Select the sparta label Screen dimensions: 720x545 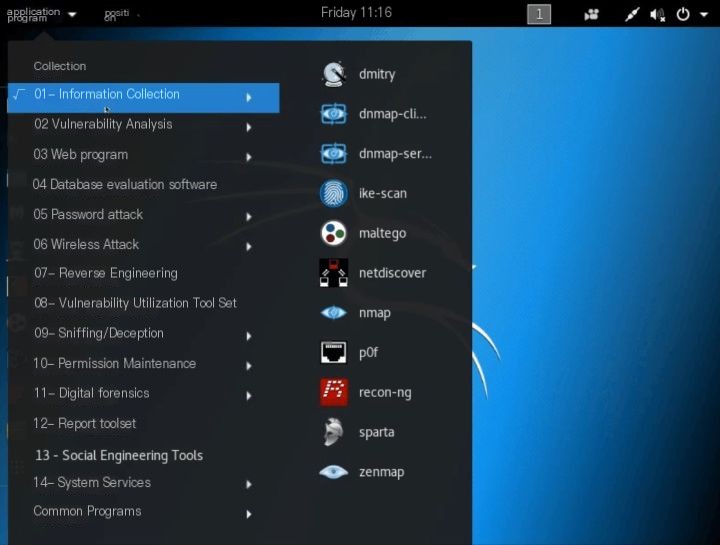pos(377,433)
